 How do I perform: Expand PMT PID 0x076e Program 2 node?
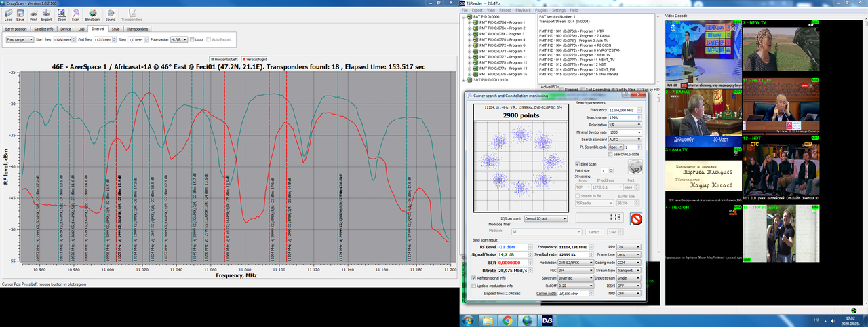(469, 28)
